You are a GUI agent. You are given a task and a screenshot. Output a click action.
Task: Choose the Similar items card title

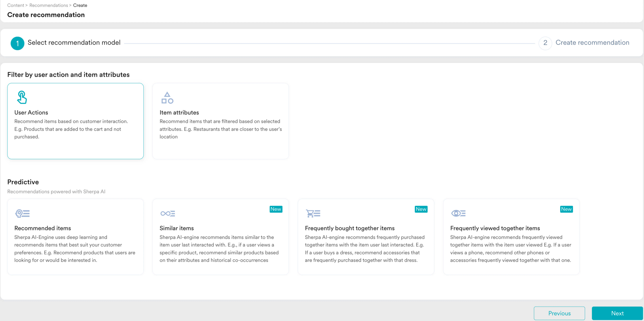click(x=177, y=228)
